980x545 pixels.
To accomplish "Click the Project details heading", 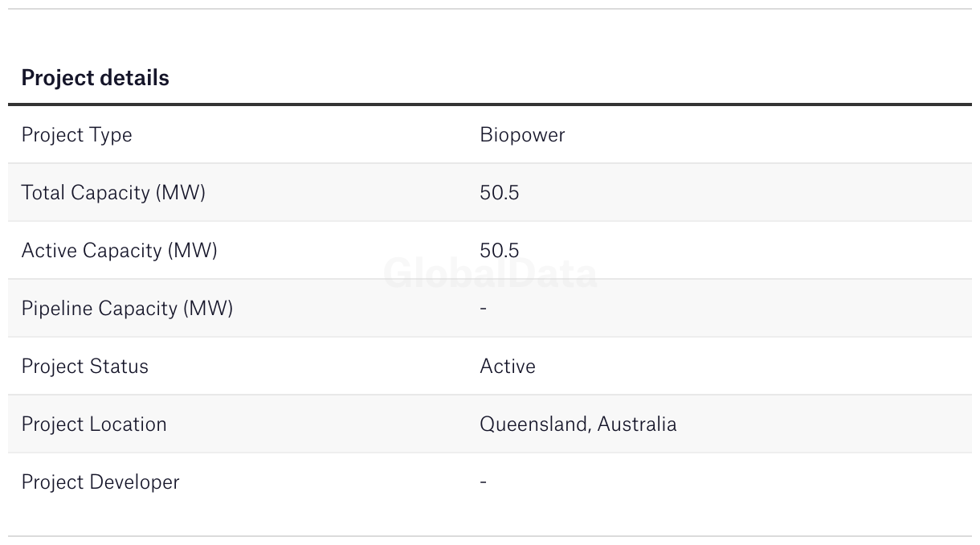I will click(95, 78).
